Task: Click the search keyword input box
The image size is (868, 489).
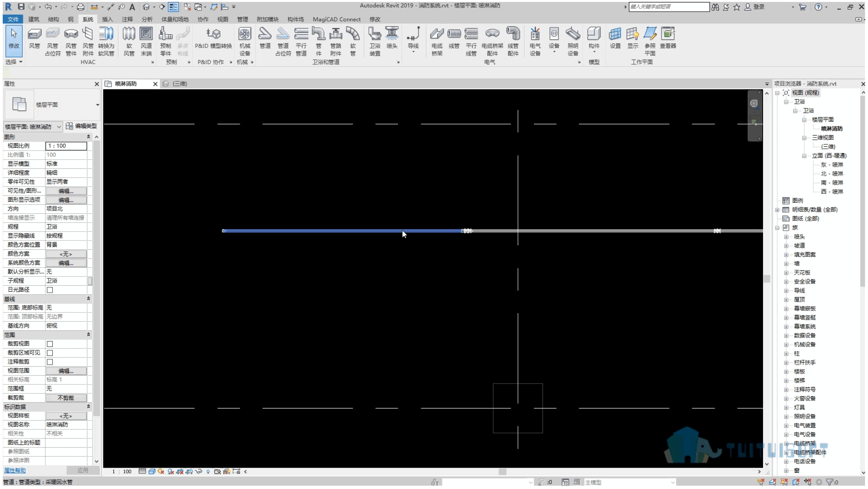Action: [x=669, y=7]
